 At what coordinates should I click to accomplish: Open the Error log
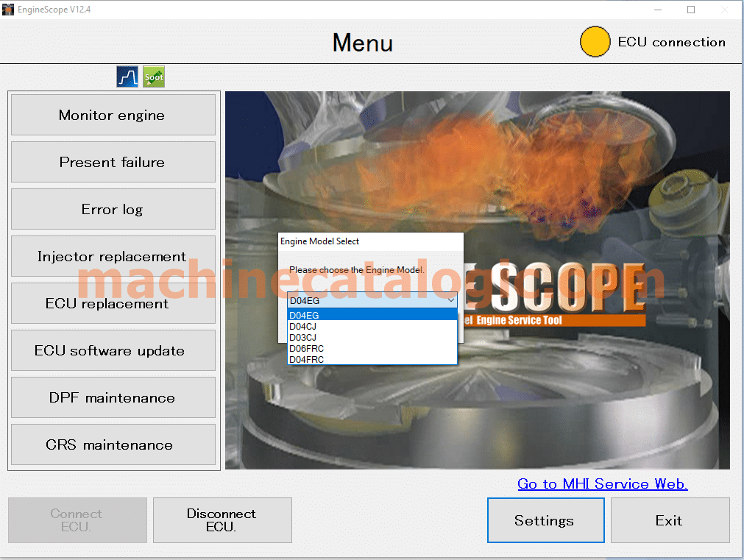113,209
